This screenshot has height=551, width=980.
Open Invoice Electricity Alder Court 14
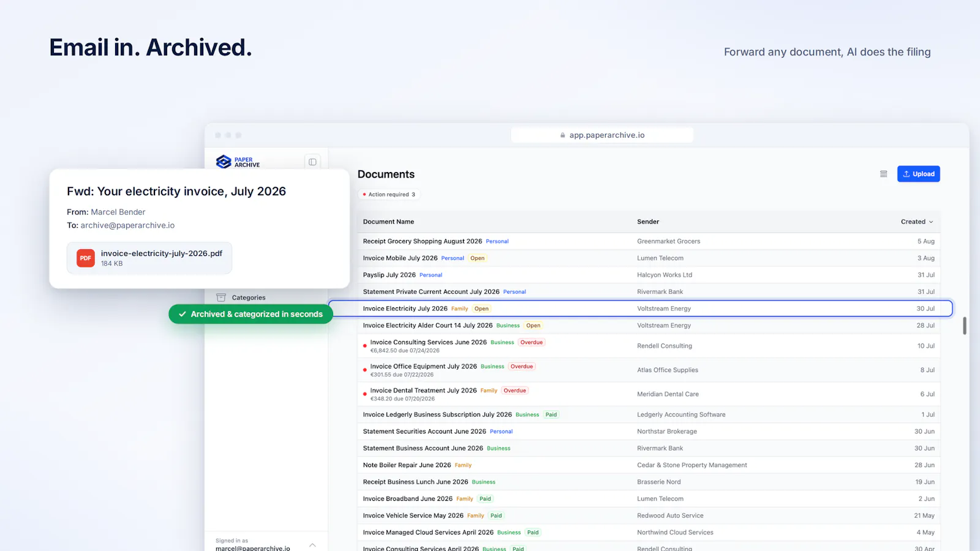428,326
